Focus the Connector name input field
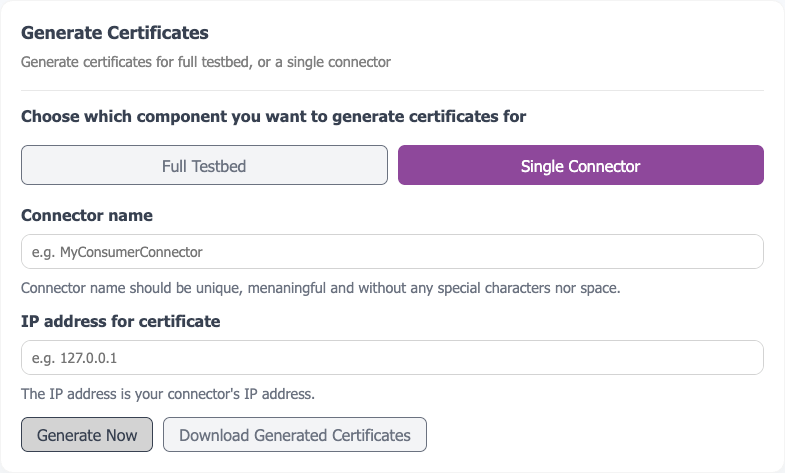The image size is (785, 473). [x=392, y=251]
